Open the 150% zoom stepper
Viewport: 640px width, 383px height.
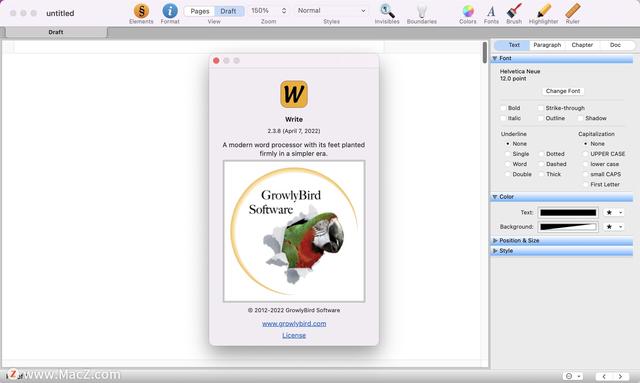click(284, 11)
